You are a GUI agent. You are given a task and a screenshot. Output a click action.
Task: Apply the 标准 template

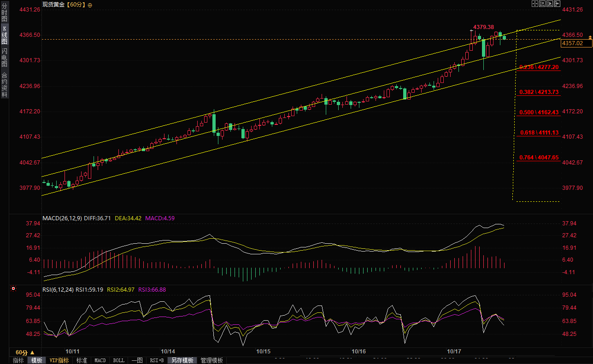(82, 360)
